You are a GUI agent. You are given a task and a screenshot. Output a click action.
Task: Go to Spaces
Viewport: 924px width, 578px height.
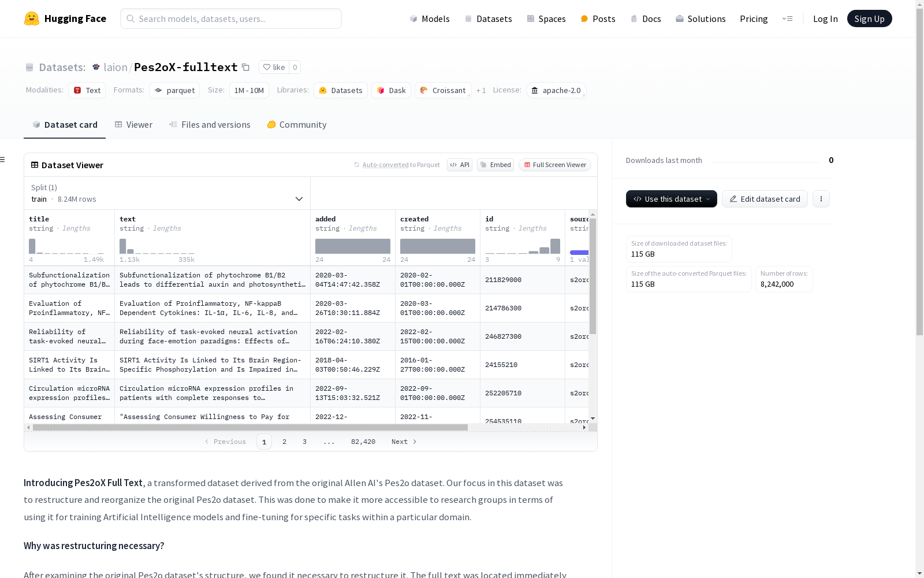click(546, 18)
